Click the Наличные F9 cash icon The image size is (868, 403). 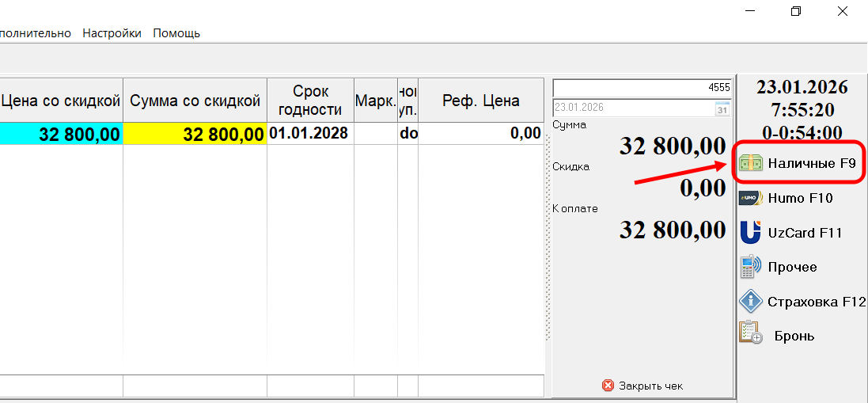[750, 163]
